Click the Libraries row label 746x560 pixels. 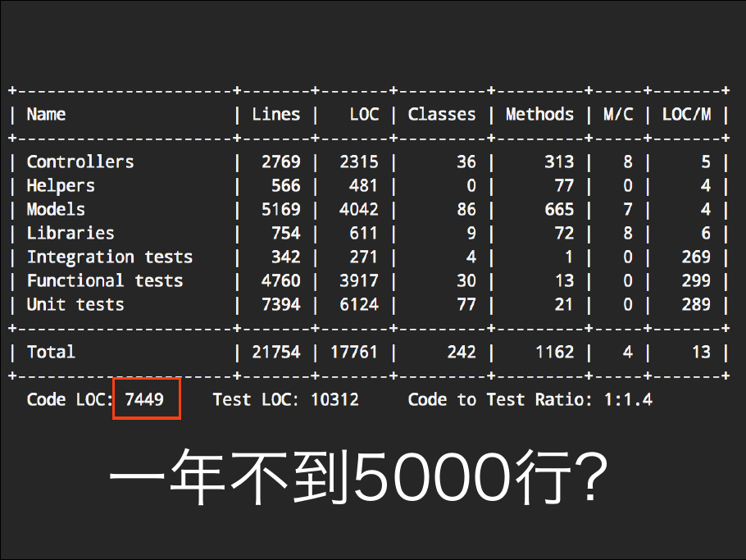point(71,234)
